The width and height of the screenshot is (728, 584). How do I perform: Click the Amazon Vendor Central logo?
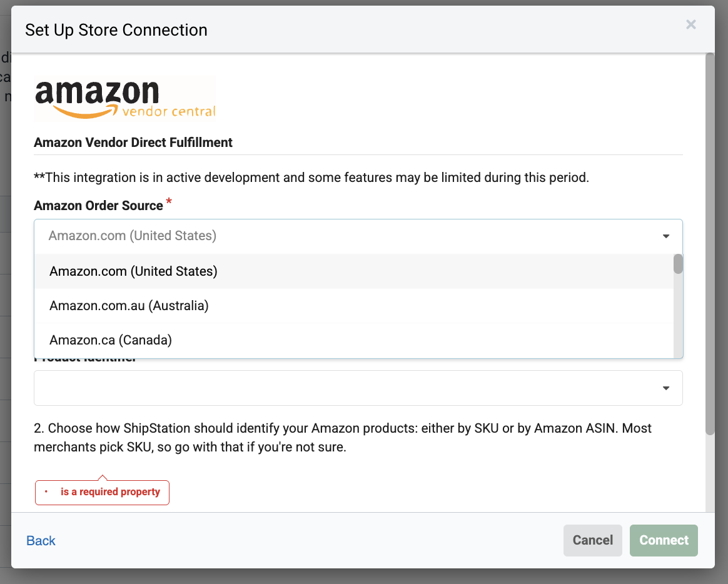124,97
